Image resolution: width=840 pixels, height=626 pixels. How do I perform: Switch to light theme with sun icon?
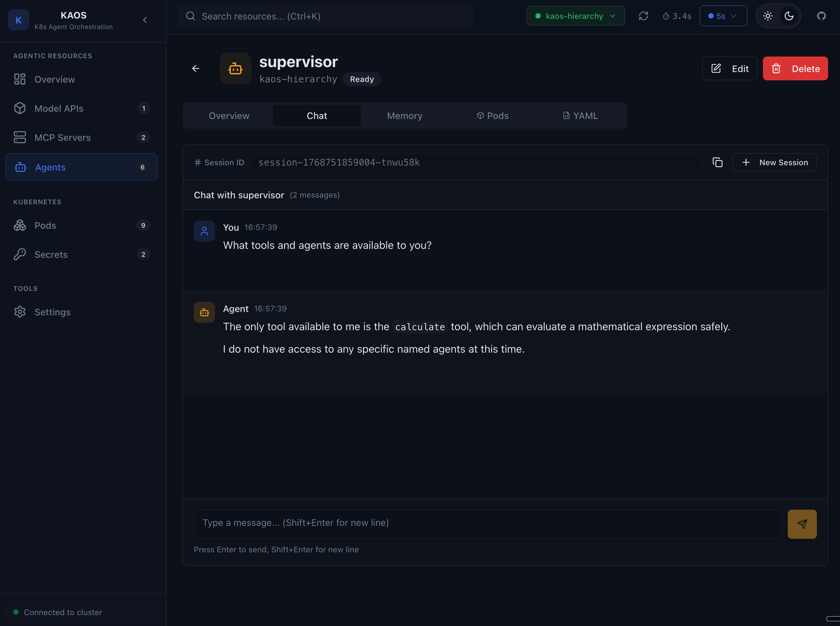[x=768, y=16]
